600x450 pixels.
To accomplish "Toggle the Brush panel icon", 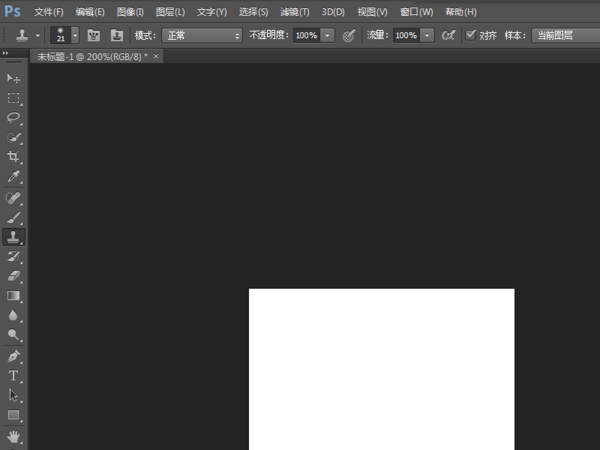I will 94,36.
